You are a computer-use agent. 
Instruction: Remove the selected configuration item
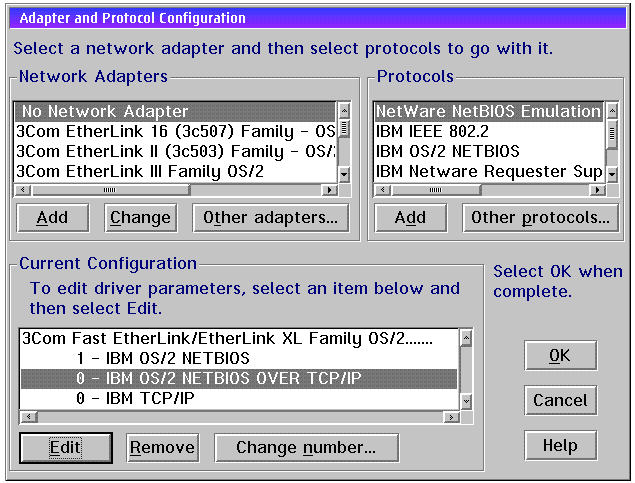(162, 447)
